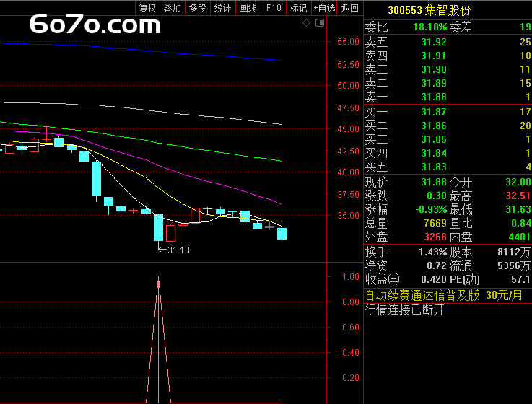
Task: Click 涨幅 value -0.93%
Action: pyautogui.click(x=431, y=209)
